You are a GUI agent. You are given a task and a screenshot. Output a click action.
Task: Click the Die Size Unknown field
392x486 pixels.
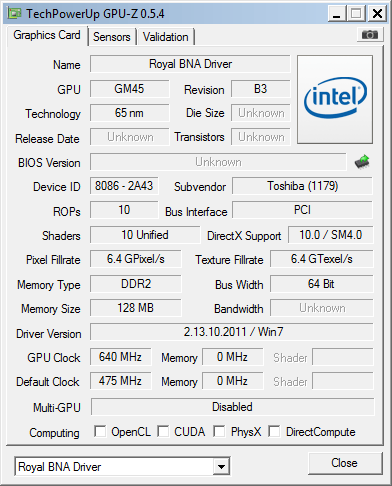coord(261,113)
